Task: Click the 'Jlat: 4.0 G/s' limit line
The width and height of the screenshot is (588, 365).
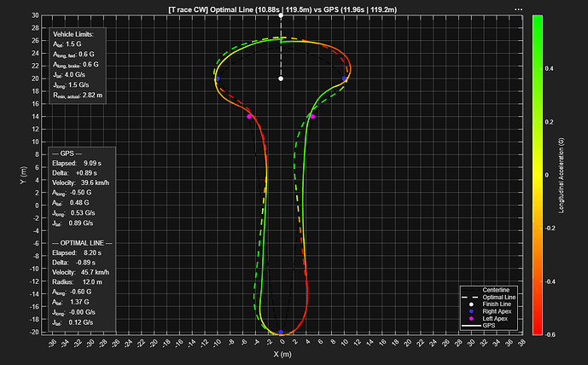Action: coord(69,75)
